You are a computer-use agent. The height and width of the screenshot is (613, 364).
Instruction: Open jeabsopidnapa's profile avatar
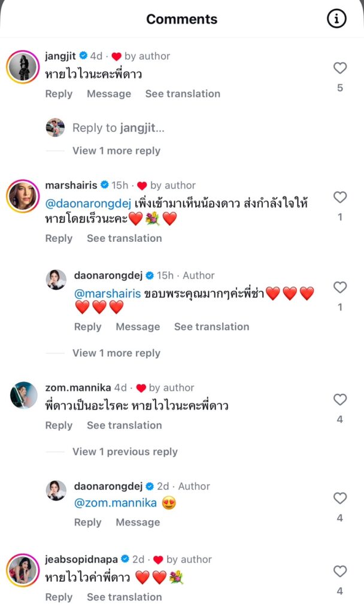[x=23, y=569]
